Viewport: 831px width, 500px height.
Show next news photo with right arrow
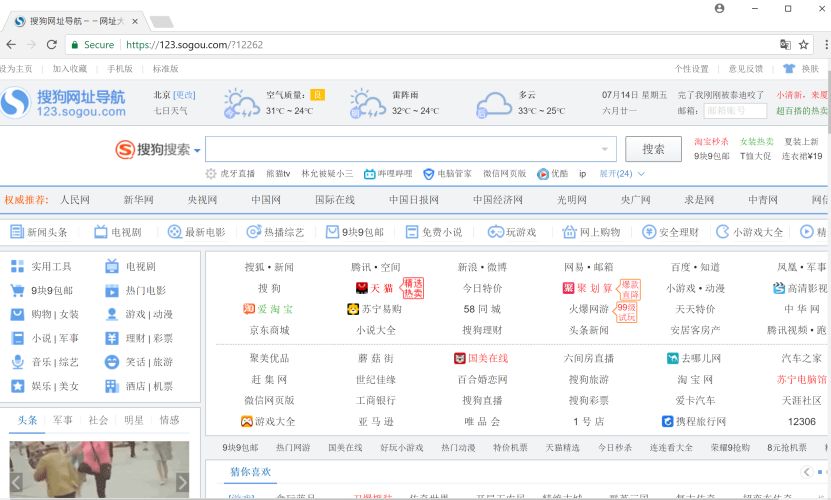[x=182, y=483]
